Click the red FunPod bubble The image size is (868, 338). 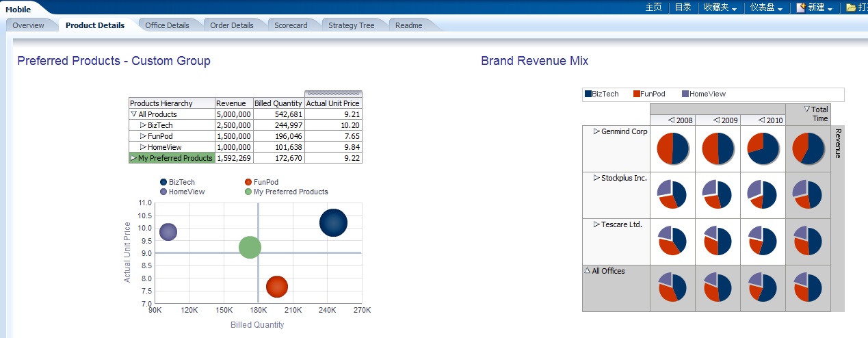tap(276, 286)
